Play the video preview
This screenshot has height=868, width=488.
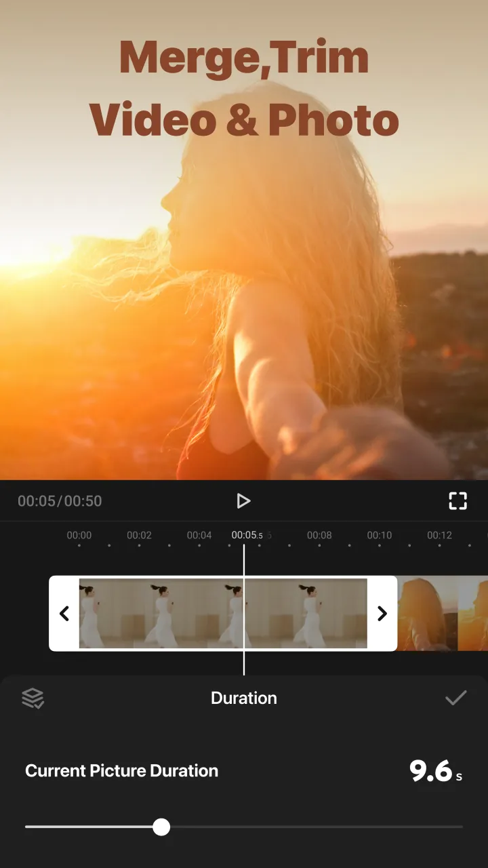pos(243,501)
